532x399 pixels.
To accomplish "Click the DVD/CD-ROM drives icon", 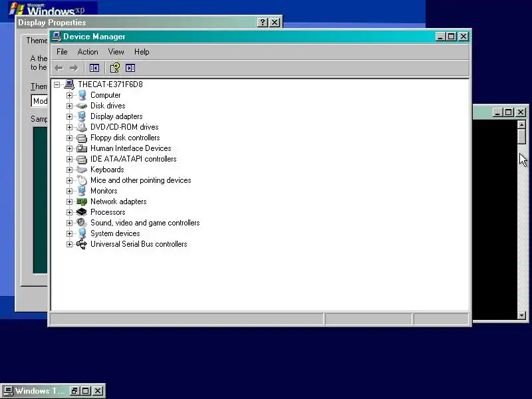I will tap(82, 127).
